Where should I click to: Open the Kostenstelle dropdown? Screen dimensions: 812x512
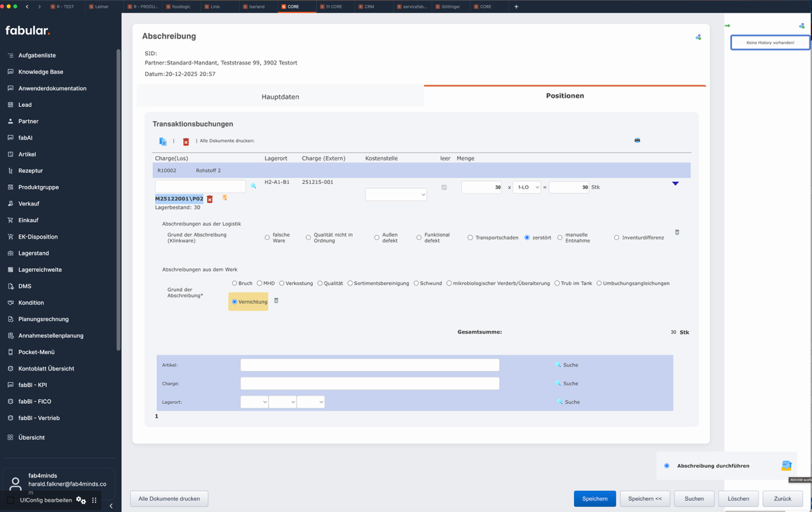point(395,195)
